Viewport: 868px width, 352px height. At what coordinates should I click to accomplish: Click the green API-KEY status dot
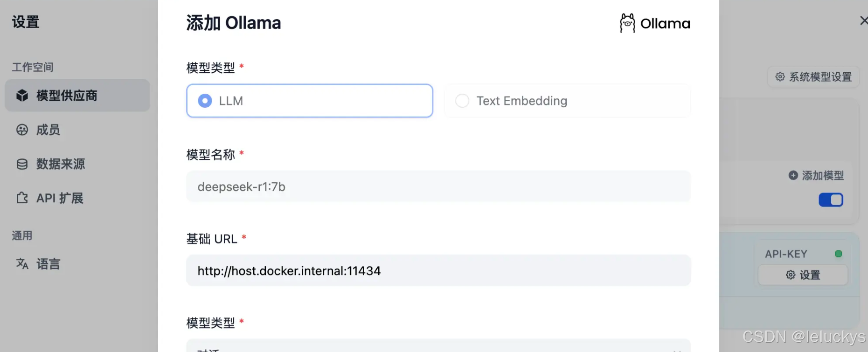(x=838, y=254)
